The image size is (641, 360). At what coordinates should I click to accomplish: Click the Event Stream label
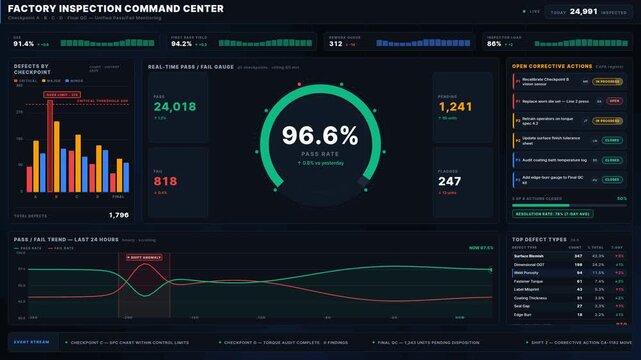[31, 342]
